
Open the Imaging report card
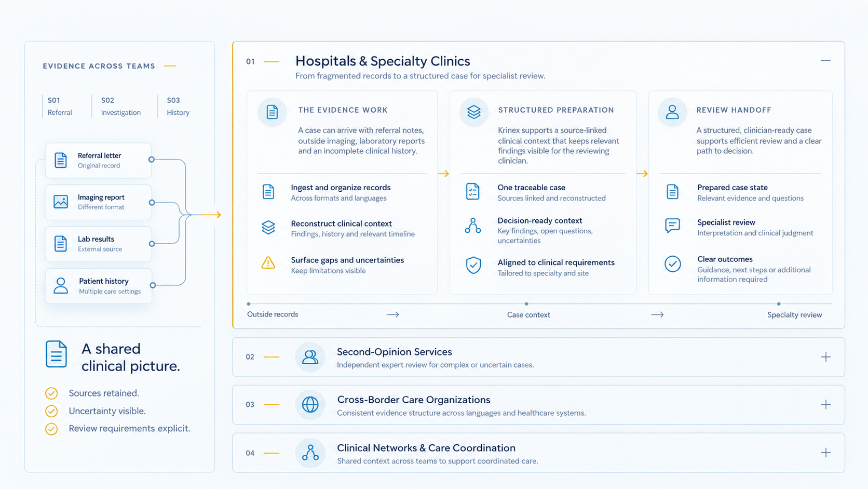[x=98, y=202]
